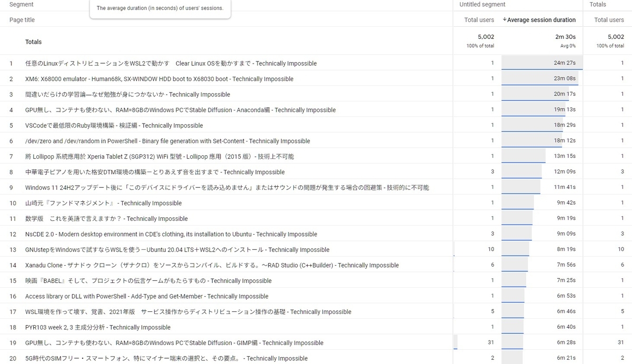Open the Clear Linux OS WSL2 page title row
This screenshot has width=632, height=364.
171,63
